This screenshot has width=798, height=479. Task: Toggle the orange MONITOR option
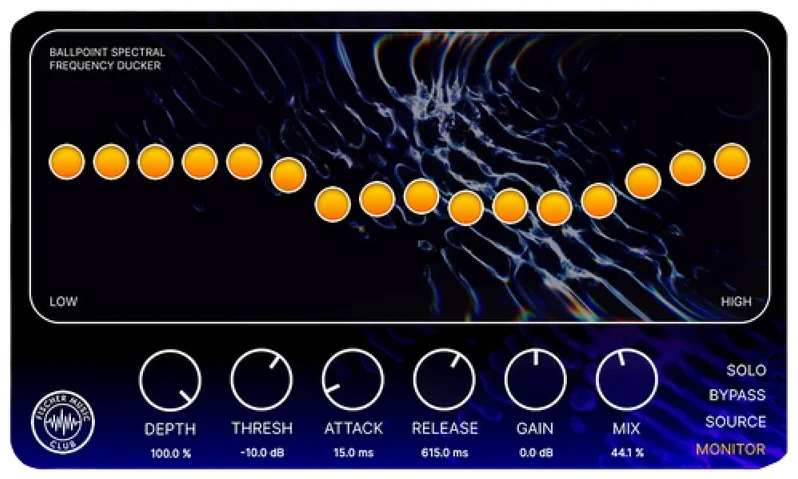pos(731,449)
